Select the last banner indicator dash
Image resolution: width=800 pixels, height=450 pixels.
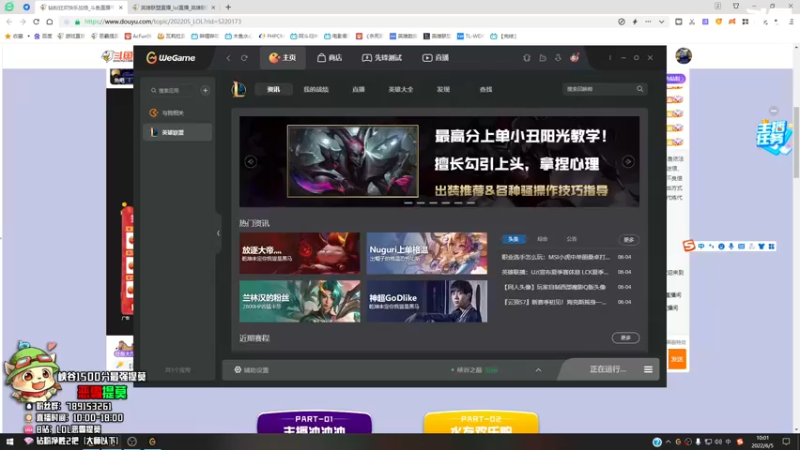[471, 203]
